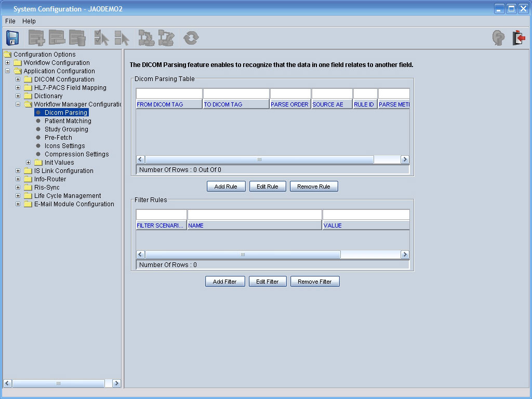Viewport: 532px width, 399px height.
Task: Click the Filter Rules table left scroll arrow
Action: point(140,255)
